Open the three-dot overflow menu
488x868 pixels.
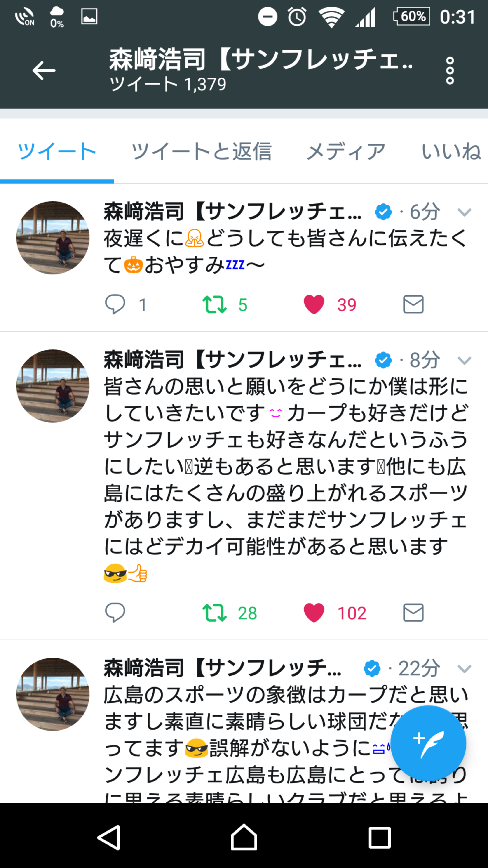point(450,71)
